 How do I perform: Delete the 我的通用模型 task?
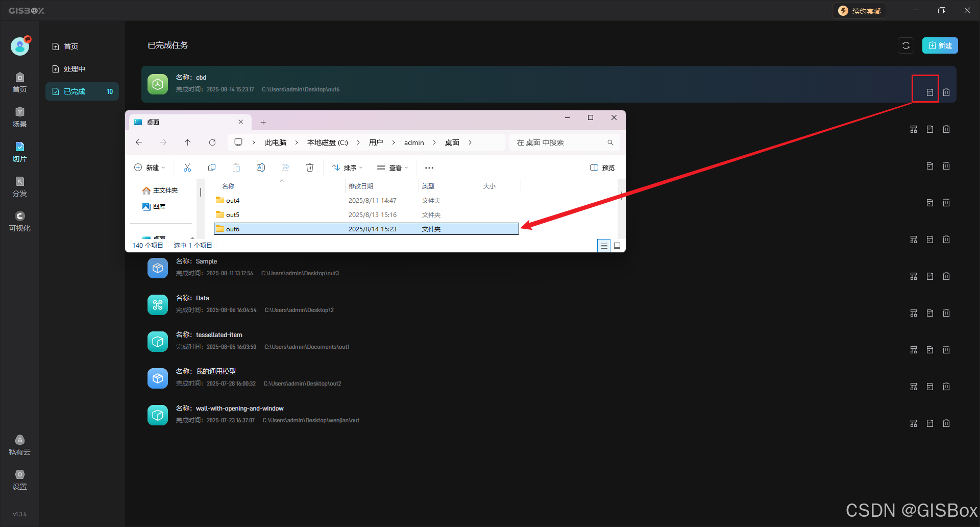click(946, 387)
